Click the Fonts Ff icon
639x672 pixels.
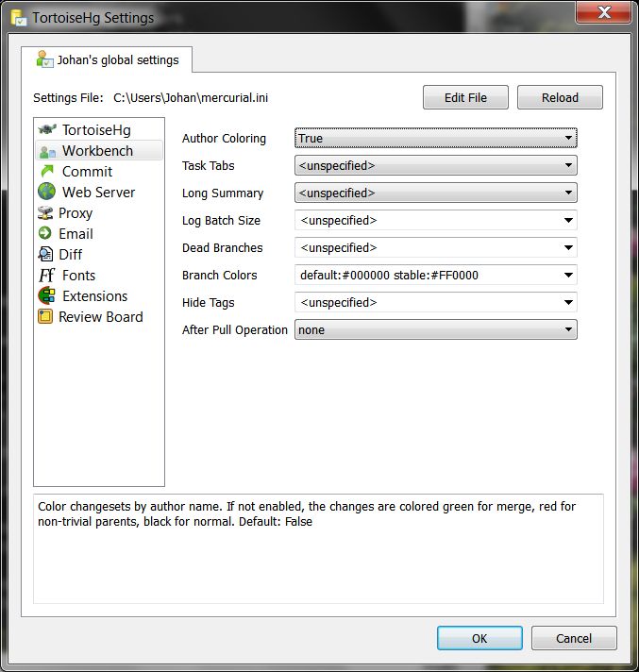click(46, 275)
